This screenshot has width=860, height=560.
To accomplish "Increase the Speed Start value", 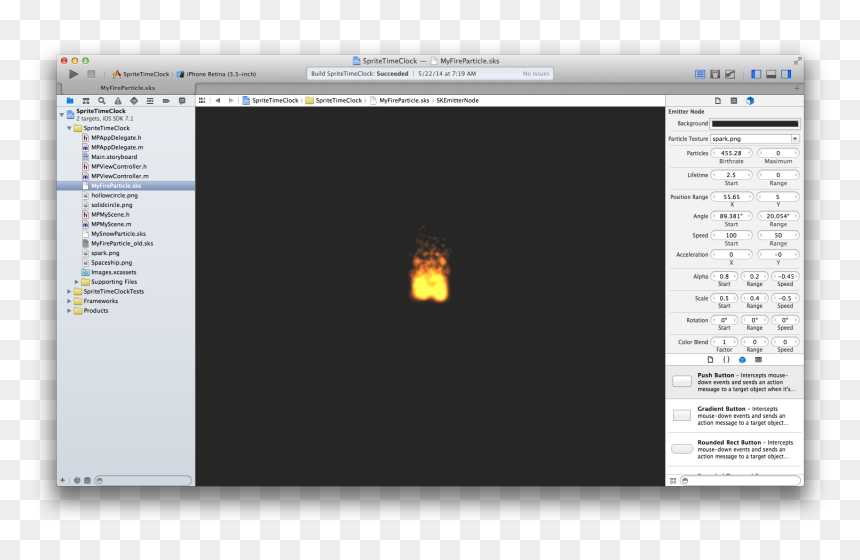I will (749, 235).
